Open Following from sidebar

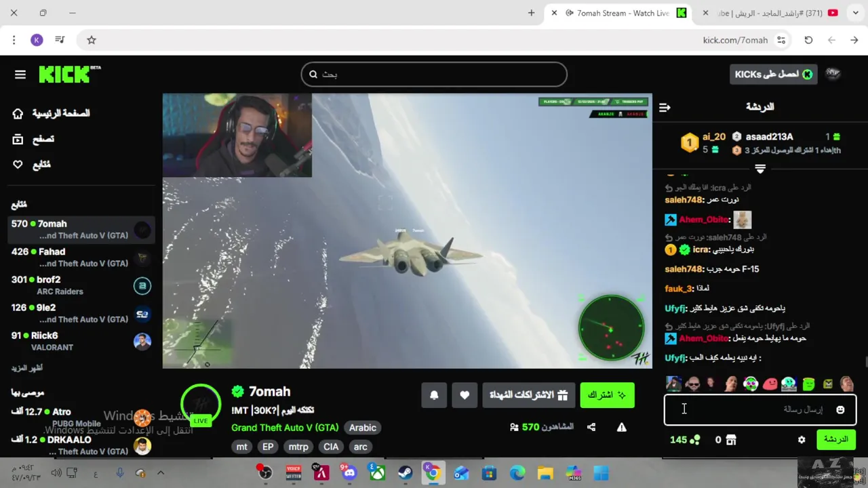point(32,165)
